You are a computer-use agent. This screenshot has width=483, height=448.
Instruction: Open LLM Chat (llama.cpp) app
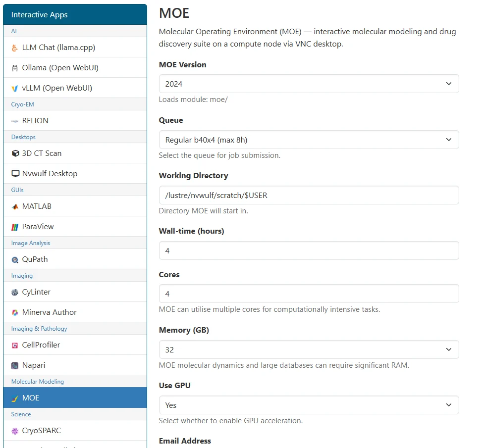75,48
